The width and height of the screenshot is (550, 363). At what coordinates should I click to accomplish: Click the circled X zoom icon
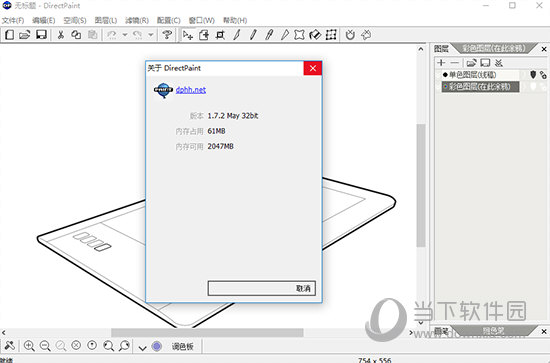click(x=76, y=345)
